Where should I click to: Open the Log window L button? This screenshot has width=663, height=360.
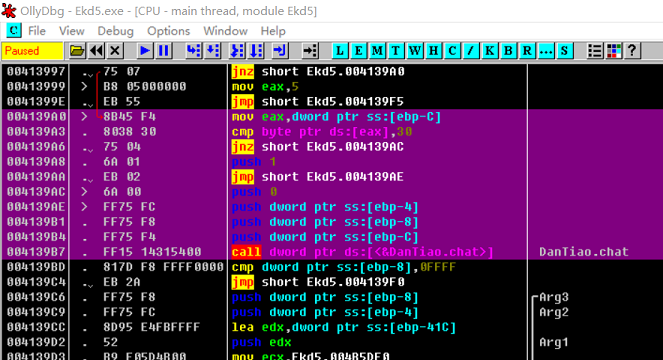tap(340, 51)
